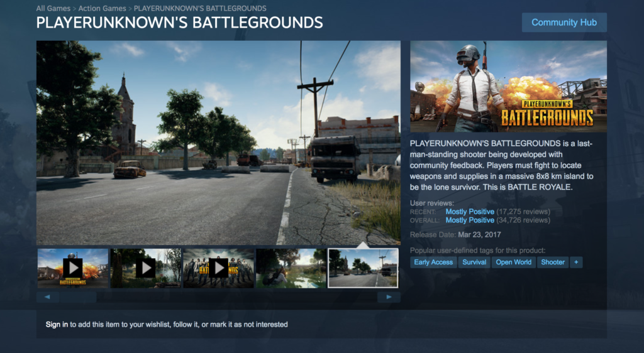The width and height of the screenshot is (644, 353).
Task: Click the right arrow under the thumbnails
Action: pyautogui.click(x=389, y=297)
